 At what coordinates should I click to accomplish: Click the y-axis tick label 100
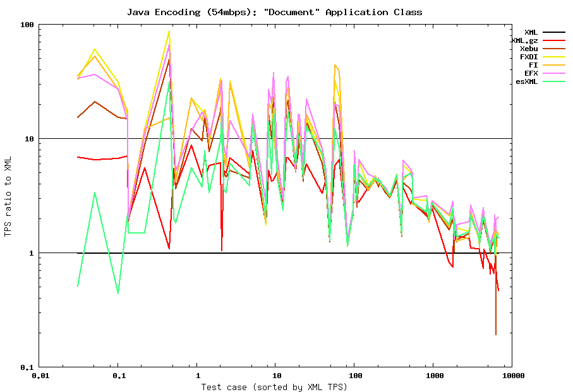click(x=27, y=25)
